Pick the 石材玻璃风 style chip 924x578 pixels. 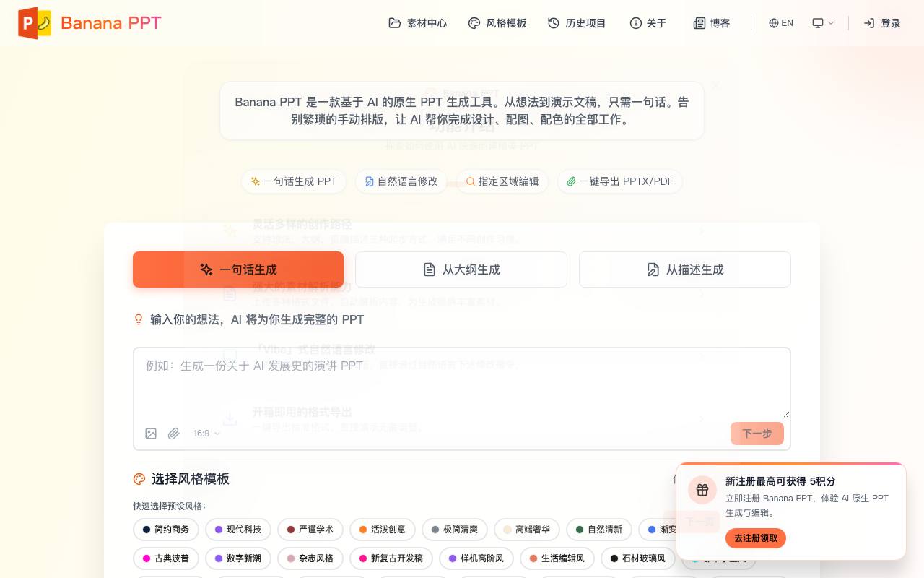638,558
